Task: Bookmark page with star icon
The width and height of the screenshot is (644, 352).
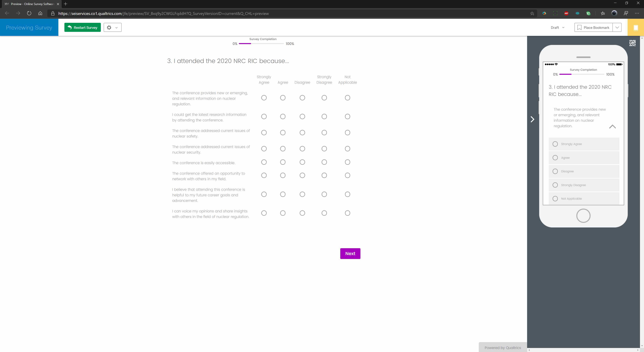Action: point(532,13)
